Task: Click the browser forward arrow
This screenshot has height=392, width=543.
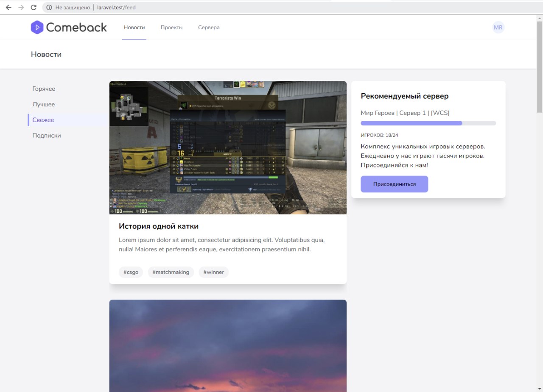Action: pos(21,7)
